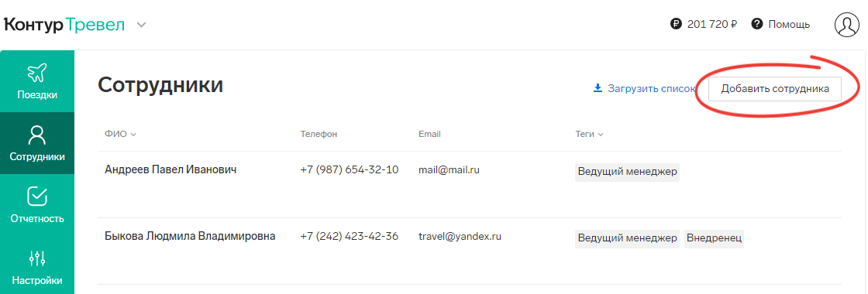Click the Сотрудники person icon in sidebar

37,135
